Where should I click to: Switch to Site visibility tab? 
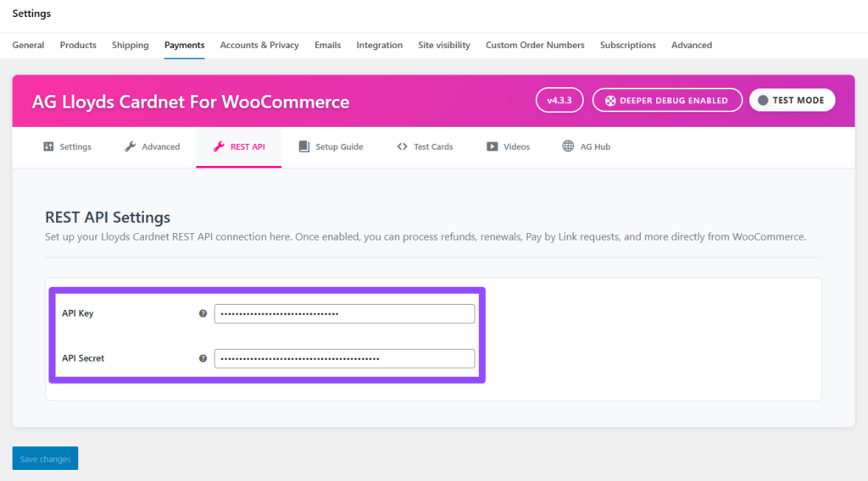(x=444, y=46)
